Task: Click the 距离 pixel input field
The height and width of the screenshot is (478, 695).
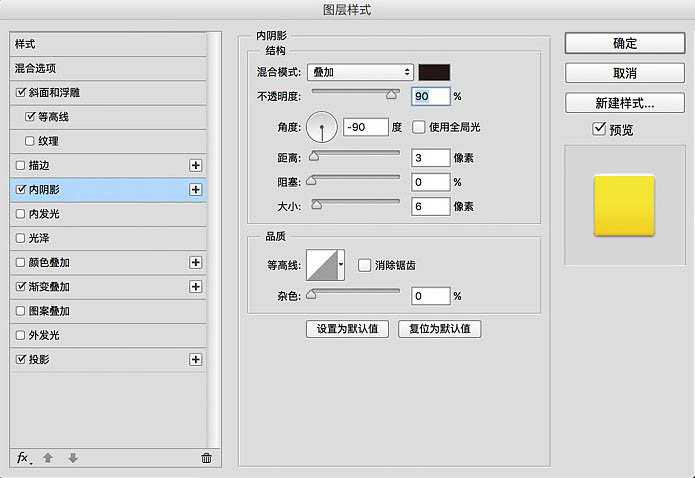Action: pyautogui.click(x=429, y=157)
